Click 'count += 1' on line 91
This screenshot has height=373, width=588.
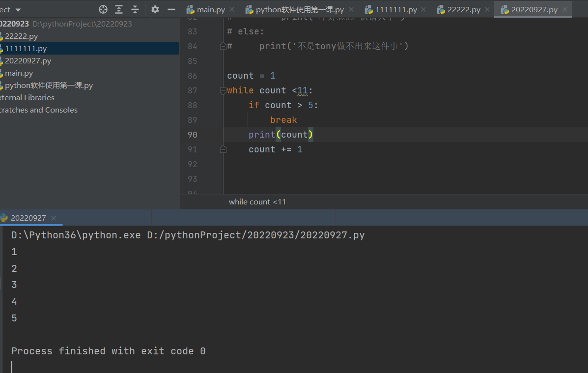click(275, 149)
